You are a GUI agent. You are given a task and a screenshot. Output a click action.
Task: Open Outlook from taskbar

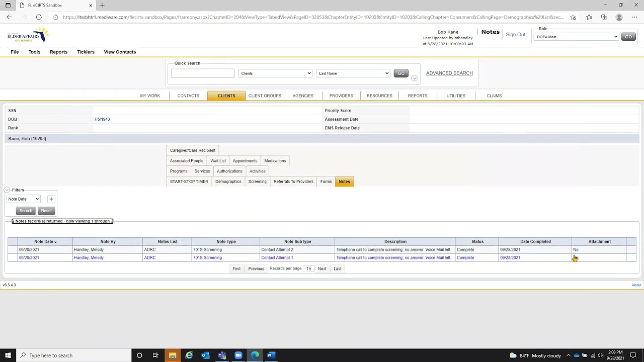tap(205, 355)
